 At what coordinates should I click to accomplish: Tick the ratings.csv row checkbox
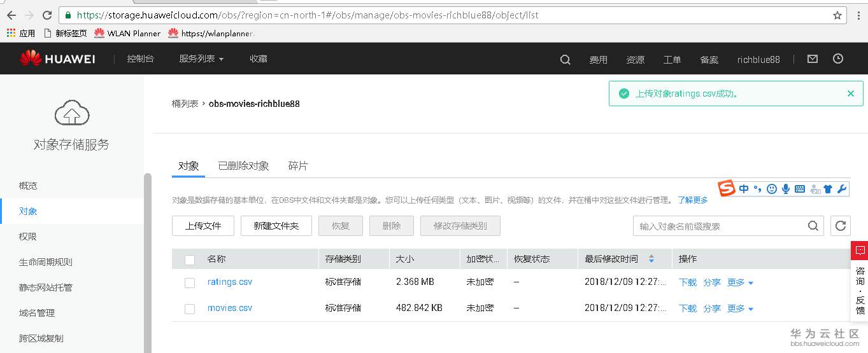click(190, 283)
